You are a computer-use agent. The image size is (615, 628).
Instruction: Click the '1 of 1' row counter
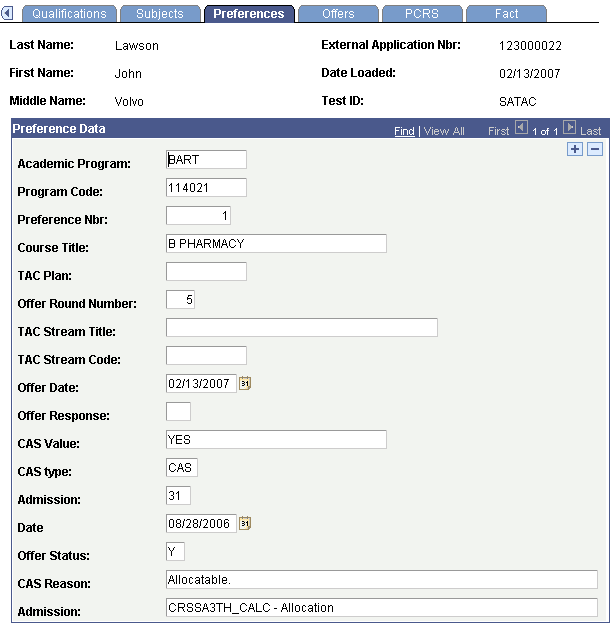point(545,131)
